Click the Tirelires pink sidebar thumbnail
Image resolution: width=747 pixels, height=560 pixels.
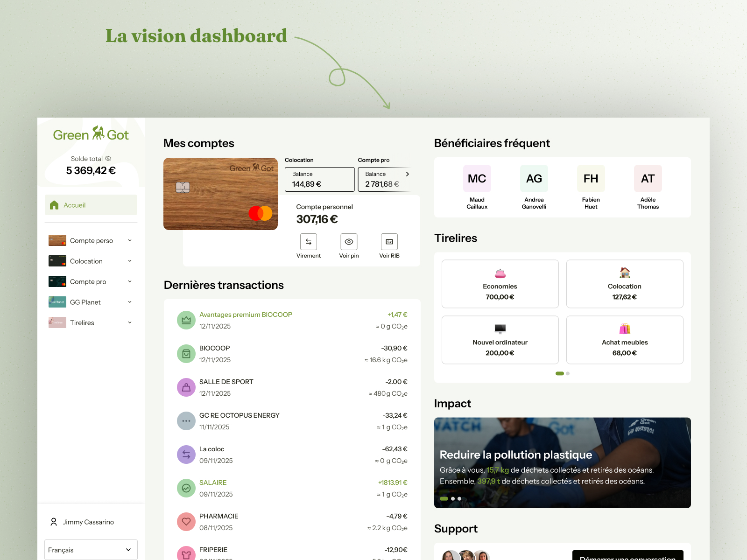[x=57, y=322]
